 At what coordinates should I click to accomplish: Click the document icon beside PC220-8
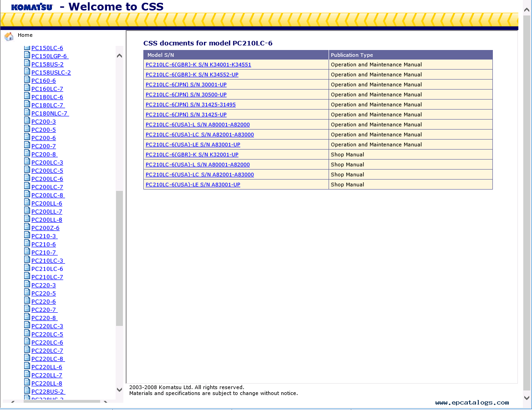(27, 316)
